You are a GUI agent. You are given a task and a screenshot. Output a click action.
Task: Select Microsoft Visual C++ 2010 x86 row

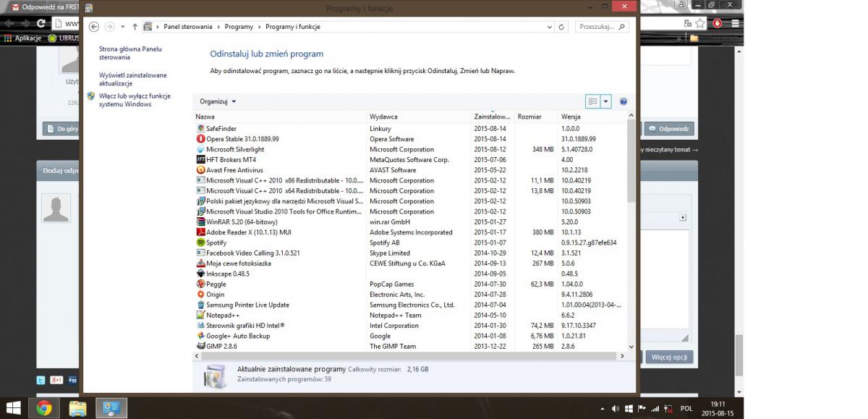[x=409, y=180]
